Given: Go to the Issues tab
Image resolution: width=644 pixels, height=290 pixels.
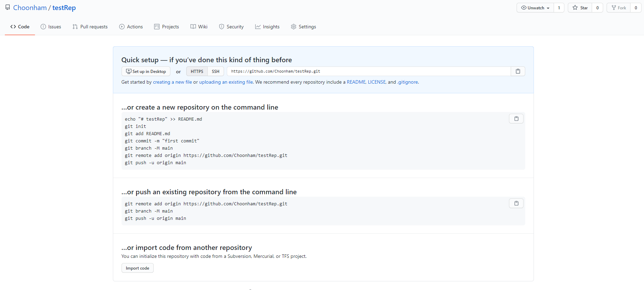Looking at the screenshot, I should [x=51, y=27].
